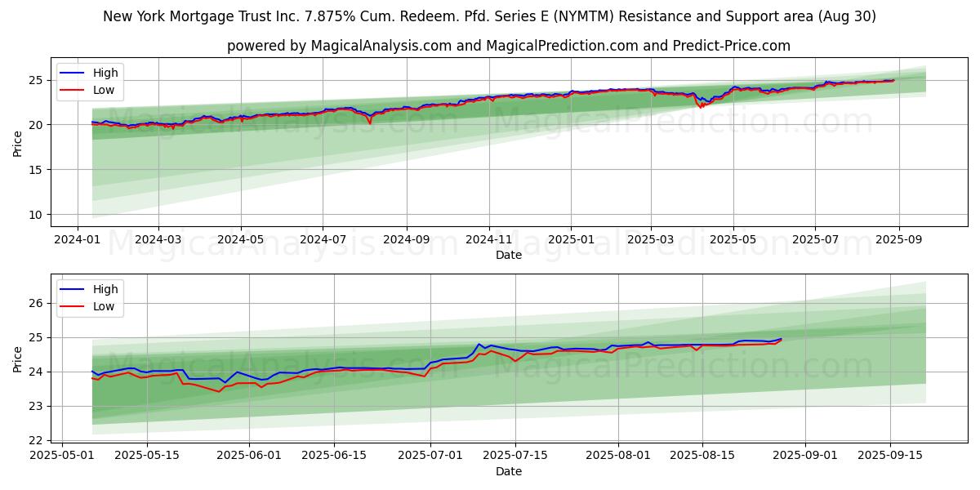Click price tick '25' on bottom chart
The width and height of the screenshot is (980, 490).
(37, 337)
